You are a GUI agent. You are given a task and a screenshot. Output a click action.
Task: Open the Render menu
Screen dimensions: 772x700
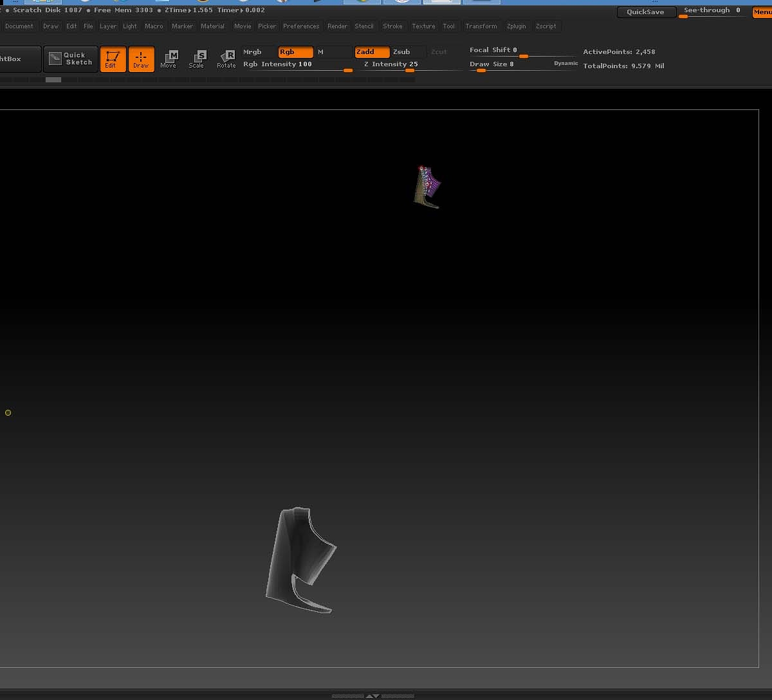(337, 26)
